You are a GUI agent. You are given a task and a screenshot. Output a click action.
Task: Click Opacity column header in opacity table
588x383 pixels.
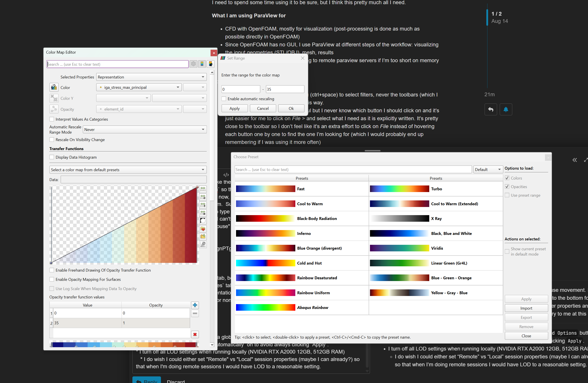156,305
